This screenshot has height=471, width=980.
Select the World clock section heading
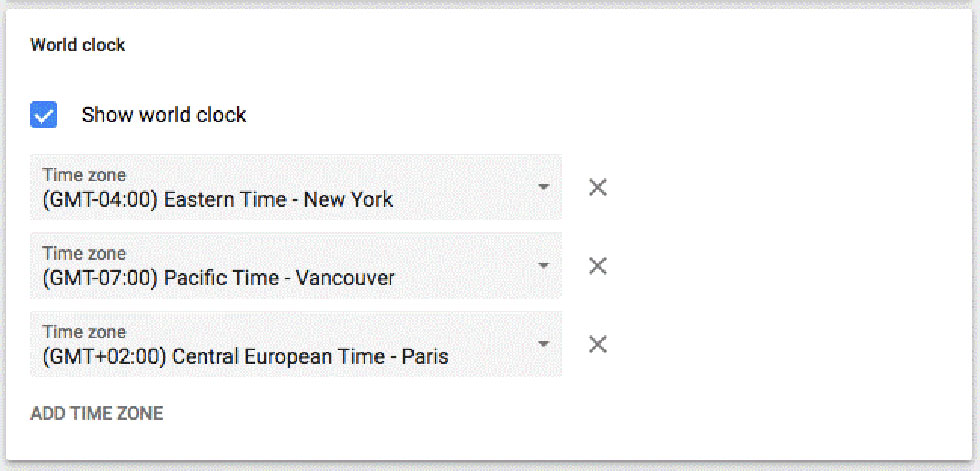[78, 45]
